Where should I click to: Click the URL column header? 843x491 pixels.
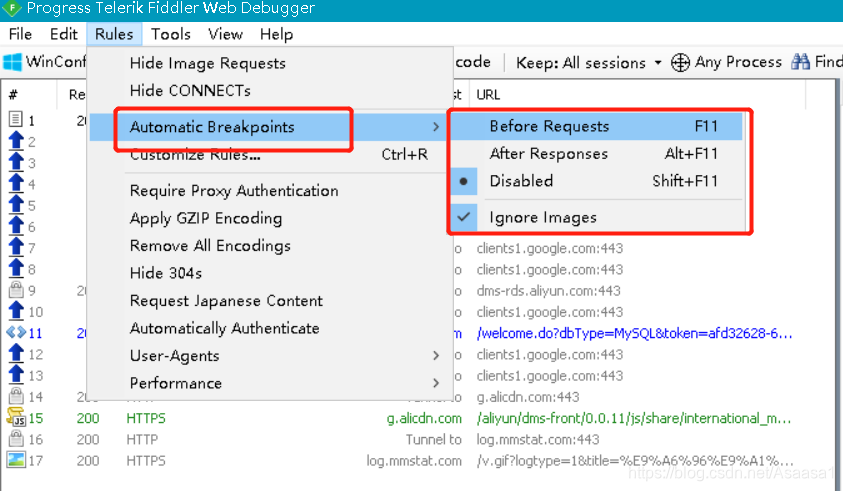pos(488,95)
